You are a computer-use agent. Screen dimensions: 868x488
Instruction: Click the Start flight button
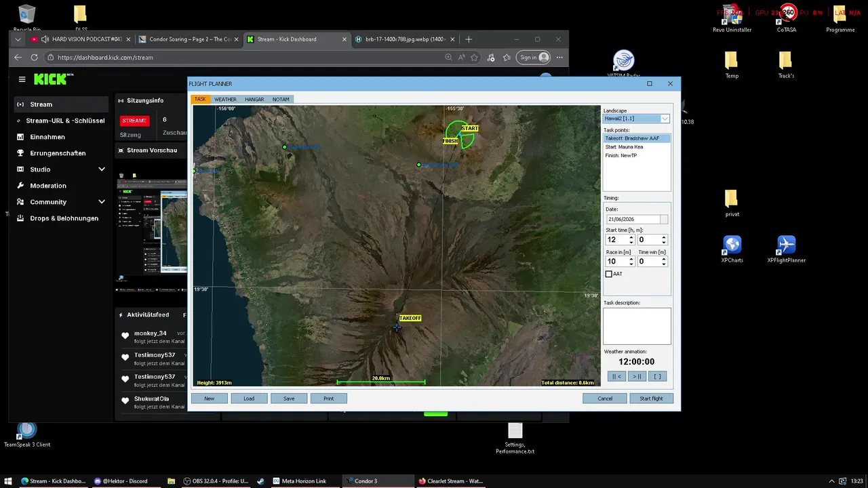click(x=651, y=399)
